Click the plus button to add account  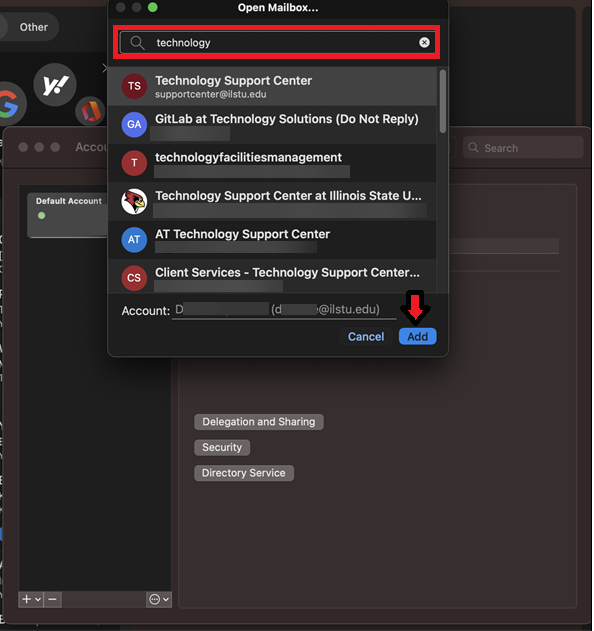[27, 599]
